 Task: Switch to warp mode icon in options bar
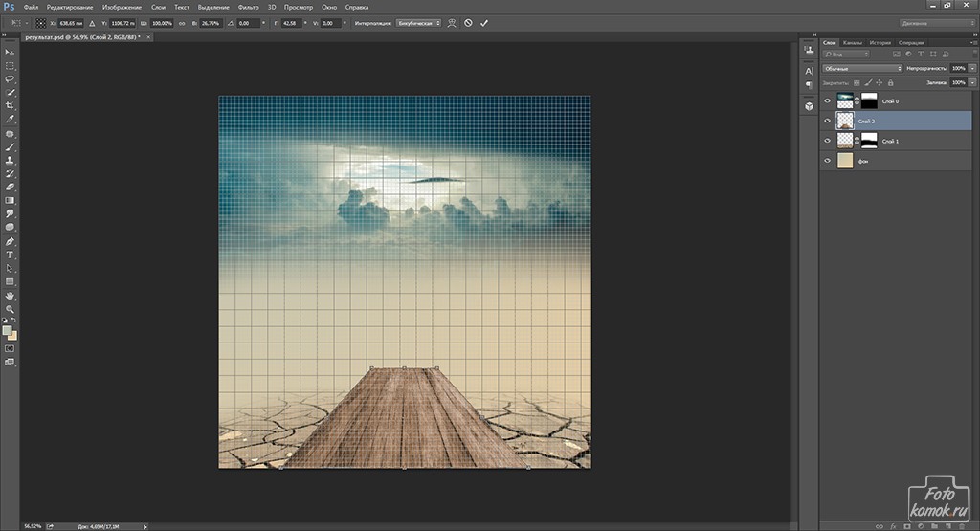[452, 22]
